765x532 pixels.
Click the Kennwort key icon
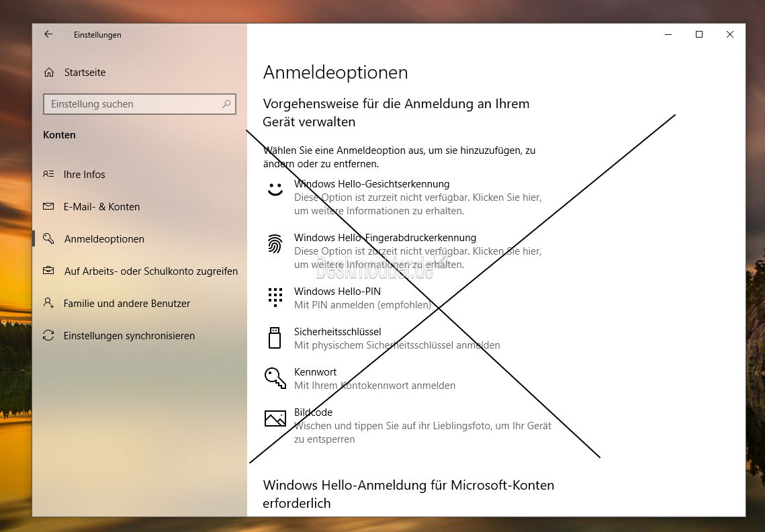pos(275,378)
